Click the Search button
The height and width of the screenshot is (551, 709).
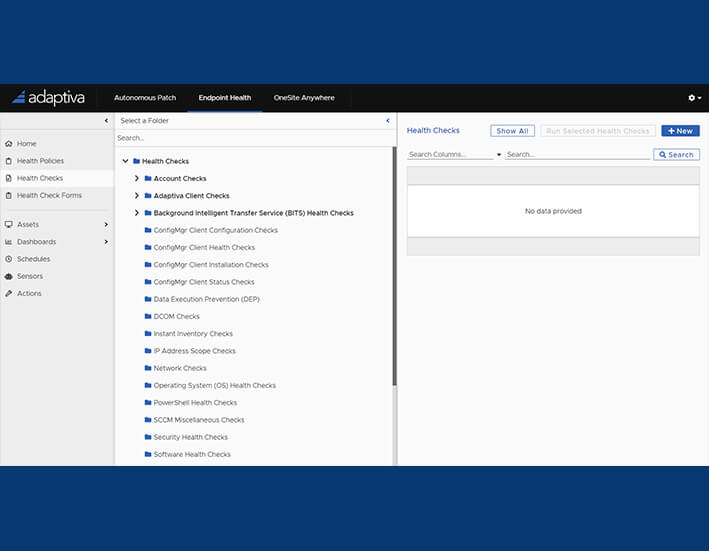(x=676, y=155)
